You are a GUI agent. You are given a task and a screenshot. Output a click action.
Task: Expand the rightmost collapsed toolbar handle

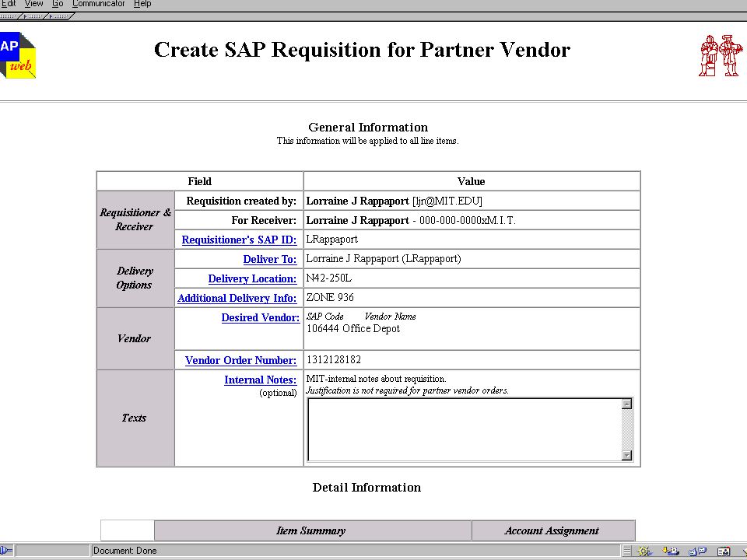60,16
